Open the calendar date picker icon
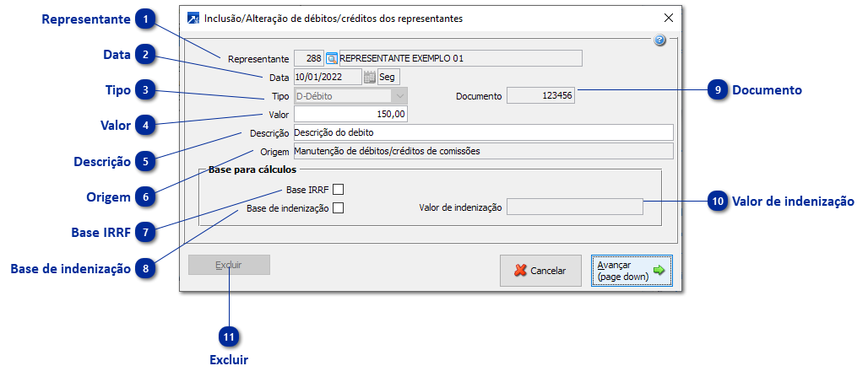868x382 pixels. coord(370,77)
